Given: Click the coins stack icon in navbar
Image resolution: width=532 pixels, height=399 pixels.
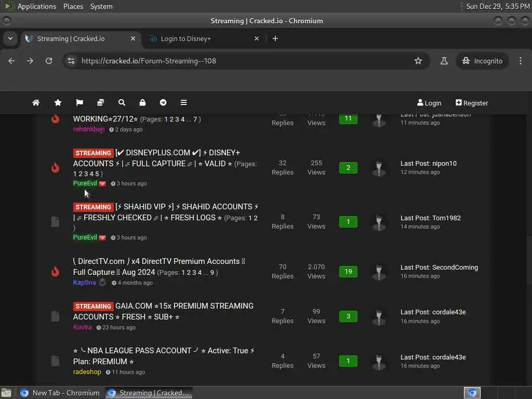Looking at the screenshot, I should click(x=100, y=102).
